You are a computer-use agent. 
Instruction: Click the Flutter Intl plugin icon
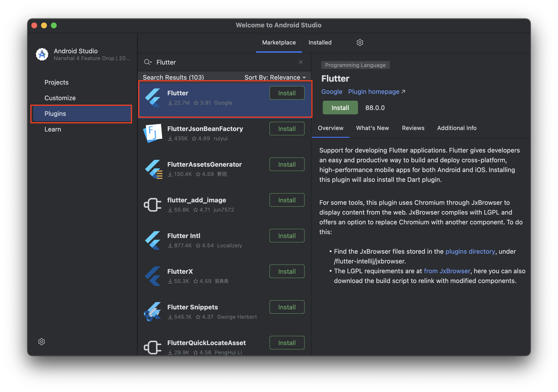point(153,240)
